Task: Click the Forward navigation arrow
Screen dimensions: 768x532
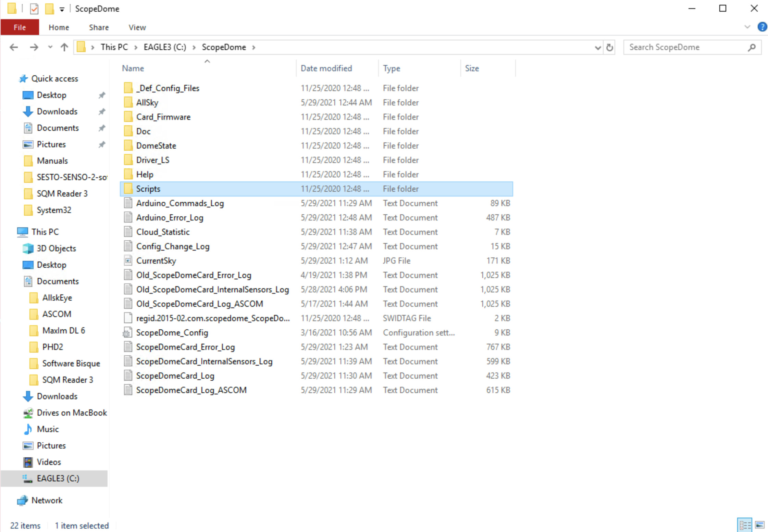Action: 34,47
